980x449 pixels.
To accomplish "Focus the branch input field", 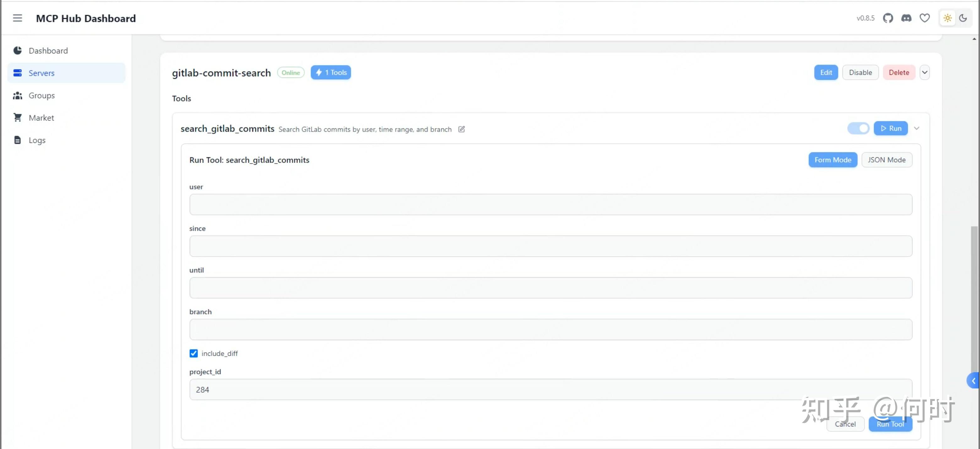I will [x=551, y=329].
